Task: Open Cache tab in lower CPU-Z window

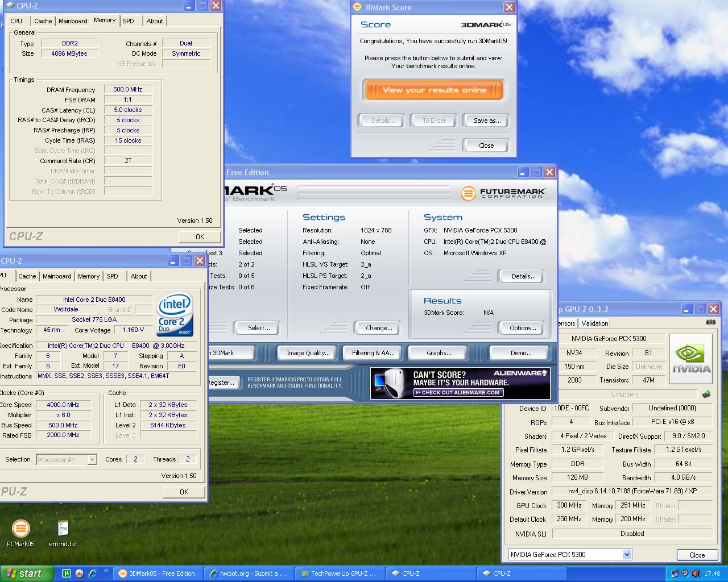Action: (x=27, y=276)
